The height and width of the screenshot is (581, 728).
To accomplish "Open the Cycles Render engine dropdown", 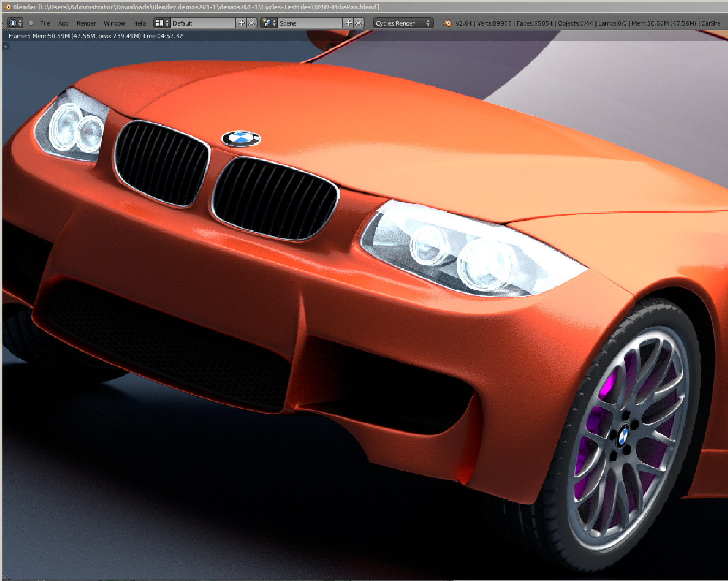I will pyautogui.click(x=403, y=23).
